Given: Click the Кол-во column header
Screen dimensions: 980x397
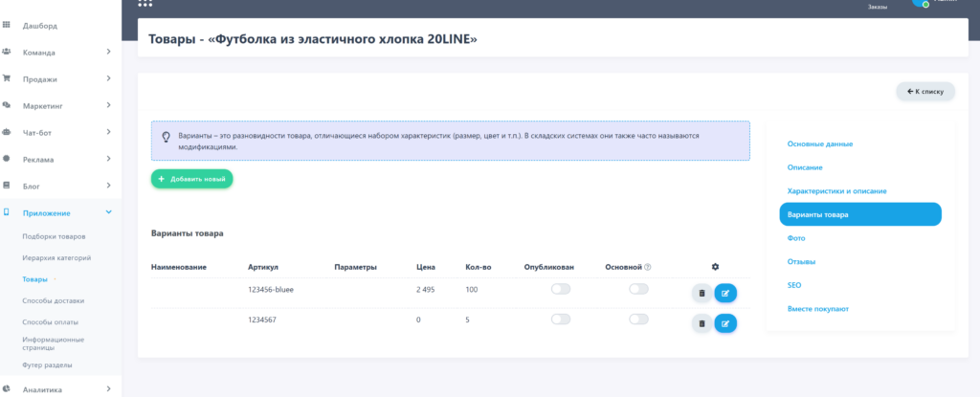Looking at the screenshot, I should [479, 267].
